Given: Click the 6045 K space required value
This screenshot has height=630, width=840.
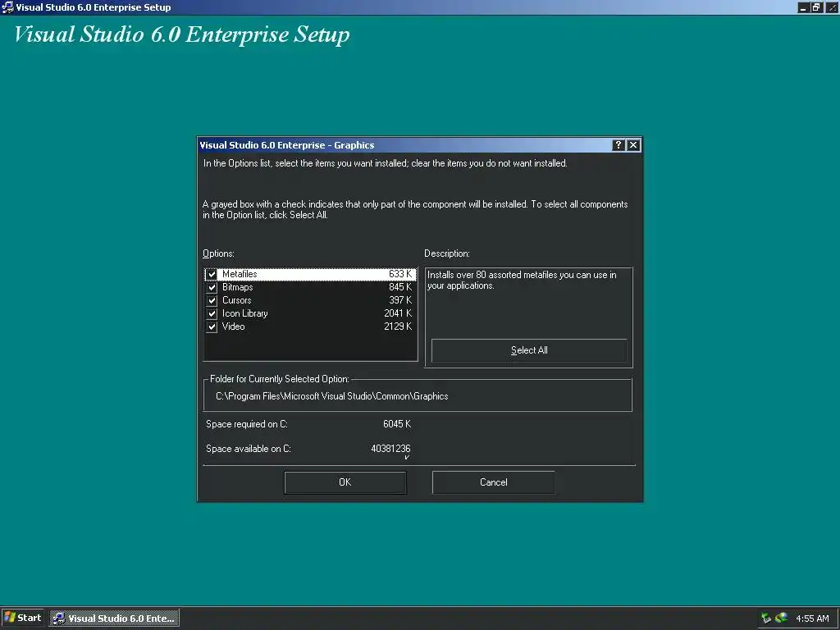Looking at the screenshot, I should pos(397,424).
